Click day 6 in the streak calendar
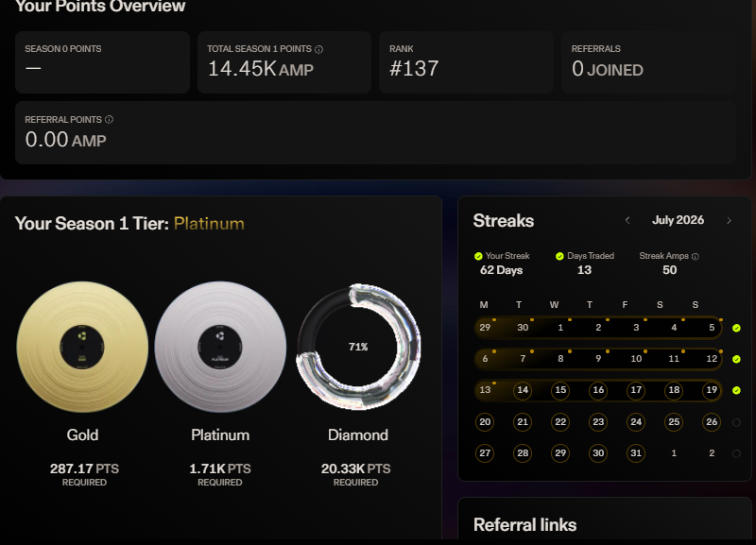Image resolution: width=756 pixels, height=545 pixels. 485,359
